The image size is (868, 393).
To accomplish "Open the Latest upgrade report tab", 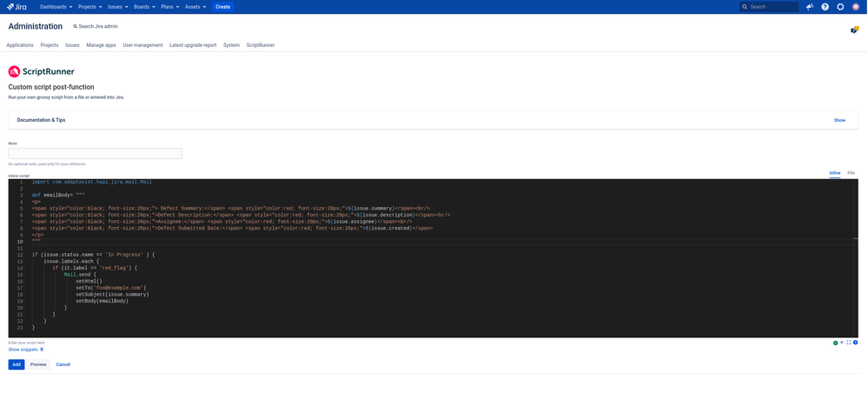I will (x=193, y=45).
